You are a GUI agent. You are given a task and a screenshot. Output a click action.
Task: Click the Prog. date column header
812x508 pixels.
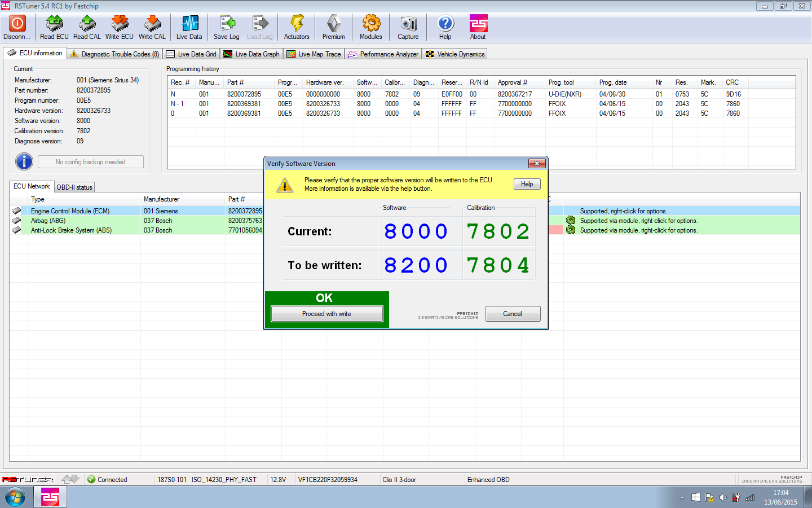click(613, 82)
